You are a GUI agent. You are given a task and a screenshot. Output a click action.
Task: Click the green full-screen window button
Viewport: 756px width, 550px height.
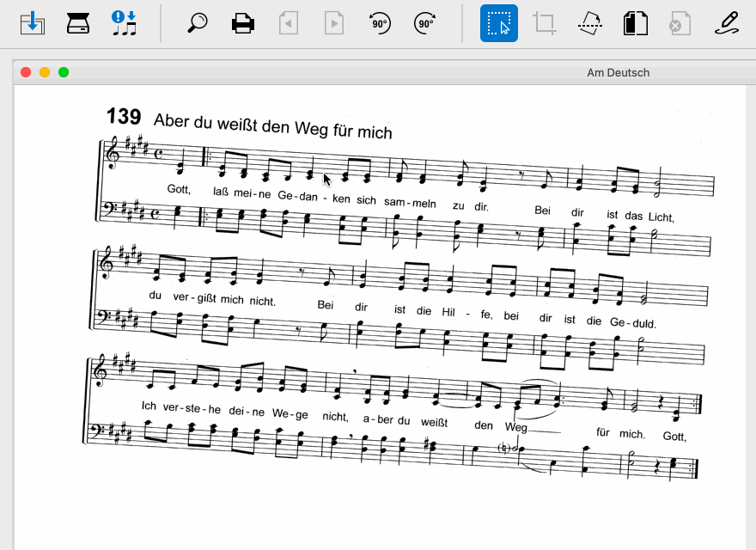pyautogui.click(x=64, y=72)
